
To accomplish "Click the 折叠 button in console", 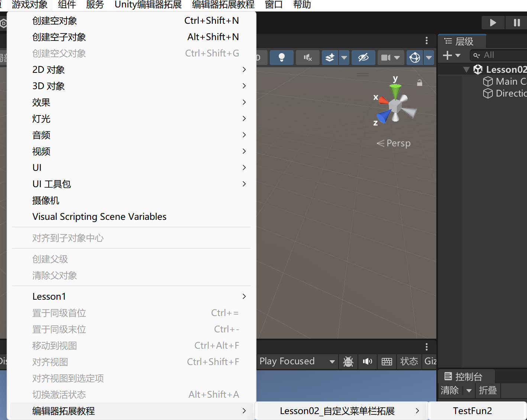I will click(488, 390).
